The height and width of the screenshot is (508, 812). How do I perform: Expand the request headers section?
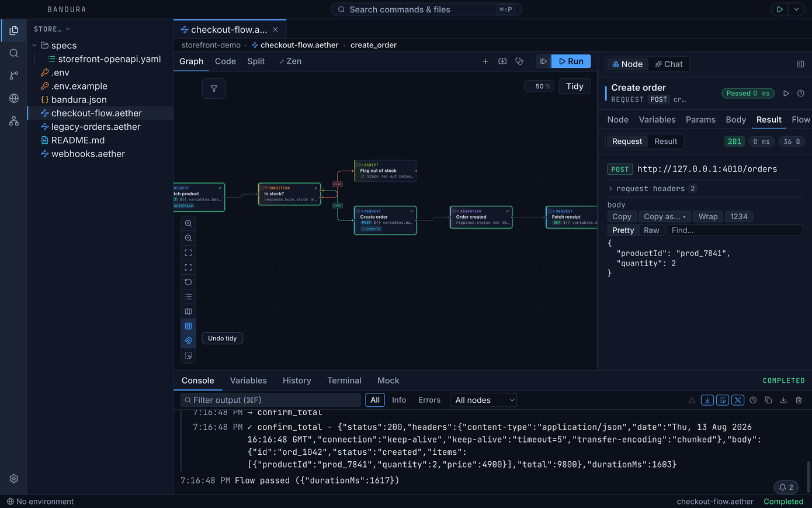(651, 189)
